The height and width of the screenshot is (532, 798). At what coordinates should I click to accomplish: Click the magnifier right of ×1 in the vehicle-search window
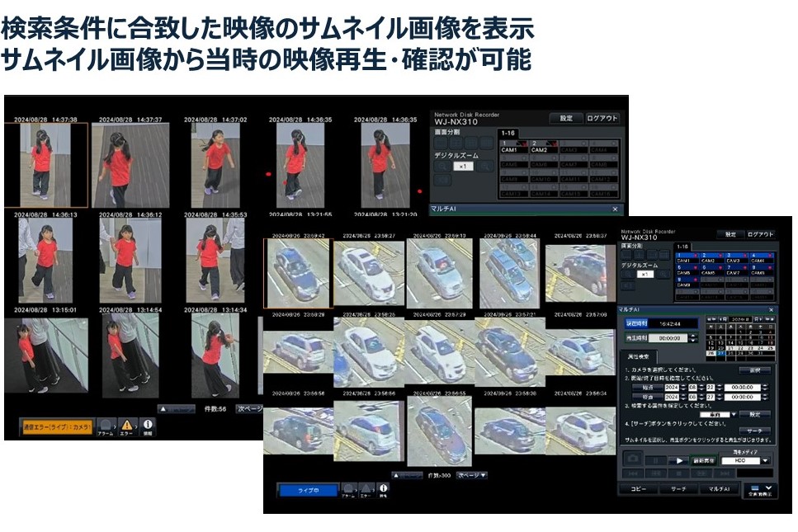coord(663,274)
